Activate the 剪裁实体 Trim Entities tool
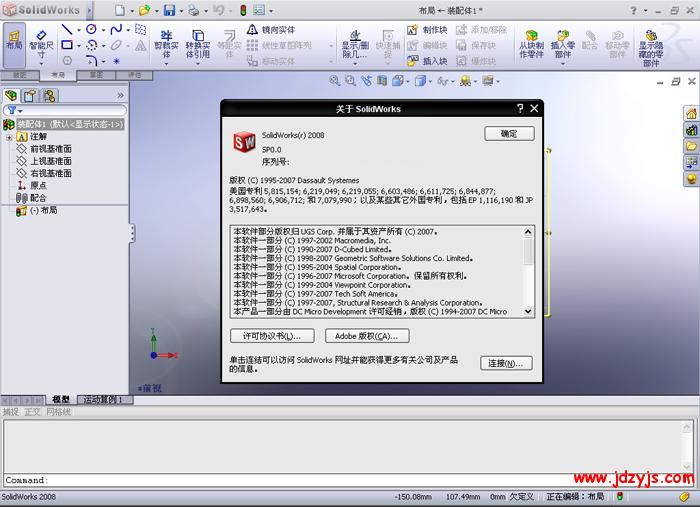The width and height of the screenshot is (700, 507). pos(166,45)
